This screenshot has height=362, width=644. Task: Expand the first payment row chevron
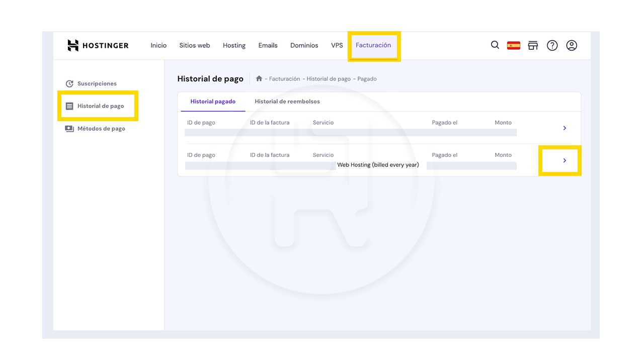click(565, 128)
